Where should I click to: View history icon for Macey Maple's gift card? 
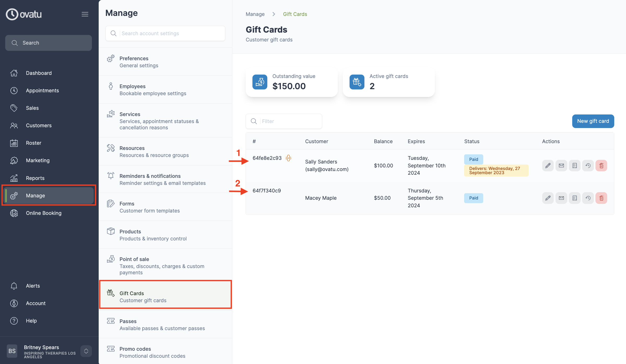coord(588,198)
